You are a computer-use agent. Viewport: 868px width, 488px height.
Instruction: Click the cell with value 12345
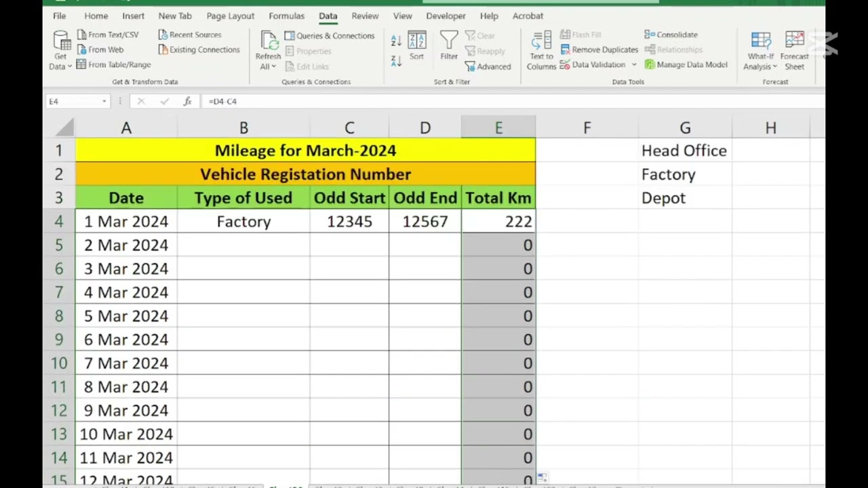[x=349, y=222]
